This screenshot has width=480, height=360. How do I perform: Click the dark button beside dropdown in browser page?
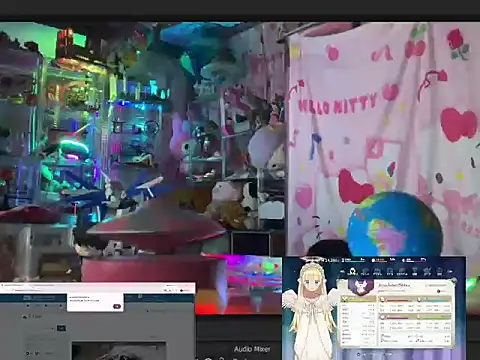point(61,328)
